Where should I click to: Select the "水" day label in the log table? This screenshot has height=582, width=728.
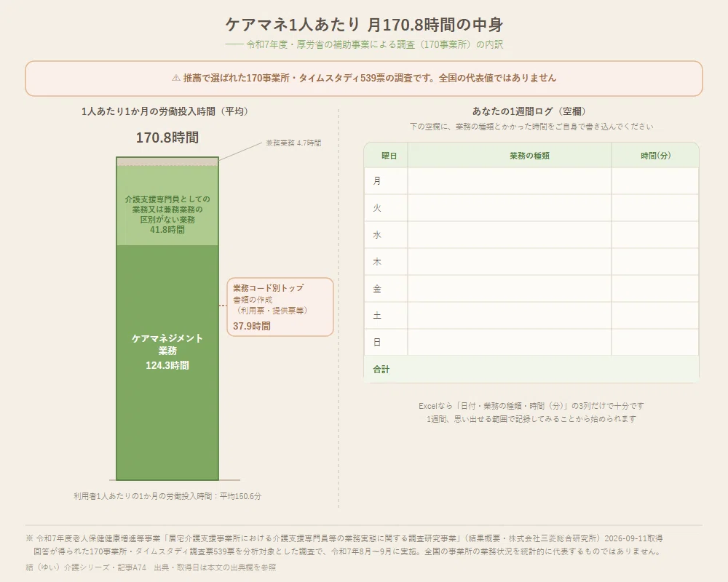(377, 235)
